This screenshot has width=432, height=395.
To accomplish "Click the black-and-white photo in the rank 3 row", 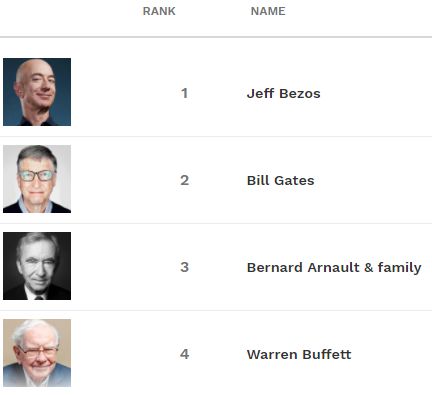I will [37, 266].
